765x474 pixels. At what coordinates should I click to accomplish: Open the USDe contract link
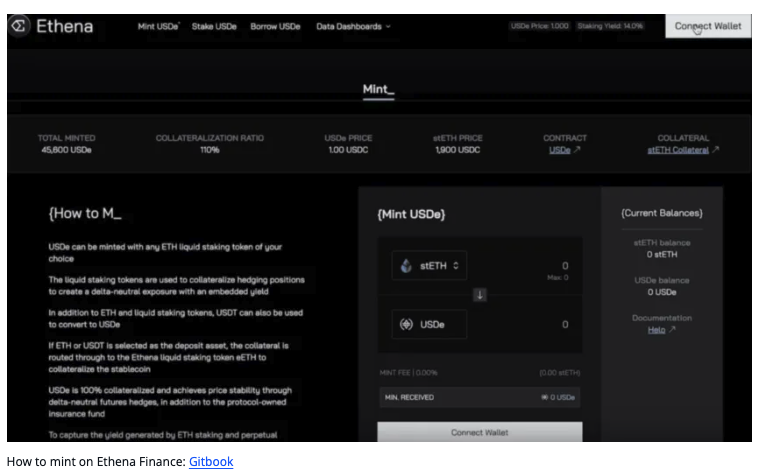pyautogui.click(x=560, y=150)
